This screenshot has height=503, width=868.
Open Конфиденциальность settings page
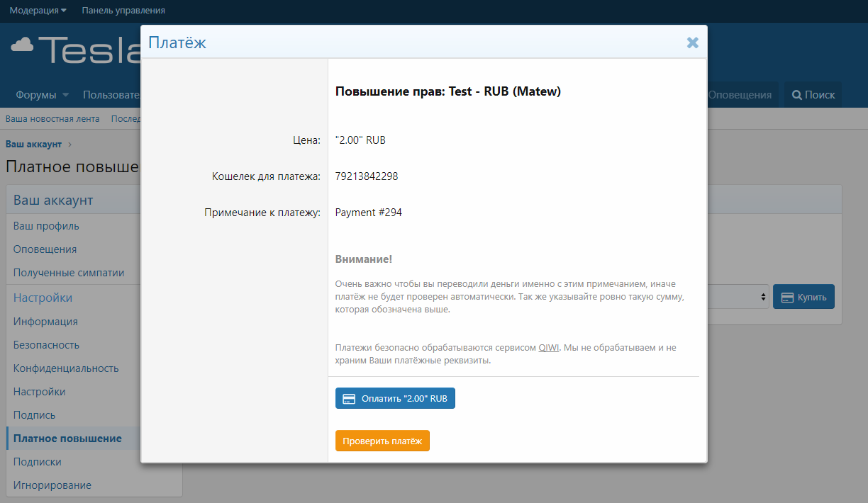click(66, 368)
